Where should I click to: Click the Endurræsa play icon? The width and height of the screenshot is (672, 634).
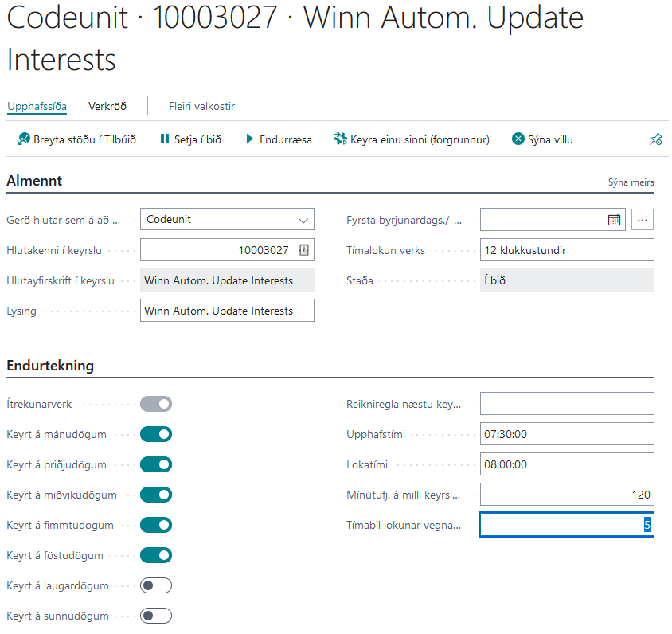(x=249, y=139)
